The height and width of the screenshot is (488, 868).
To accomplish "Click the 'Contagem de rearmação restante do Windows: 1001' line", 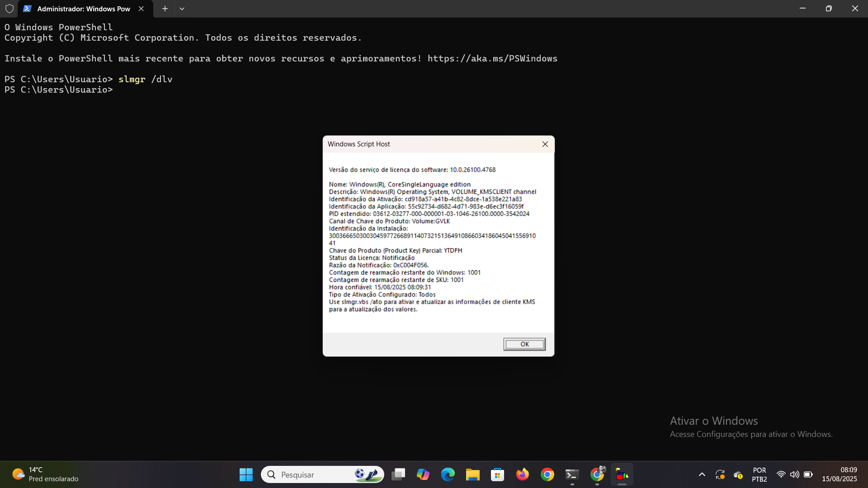I will tap(405, 272).
